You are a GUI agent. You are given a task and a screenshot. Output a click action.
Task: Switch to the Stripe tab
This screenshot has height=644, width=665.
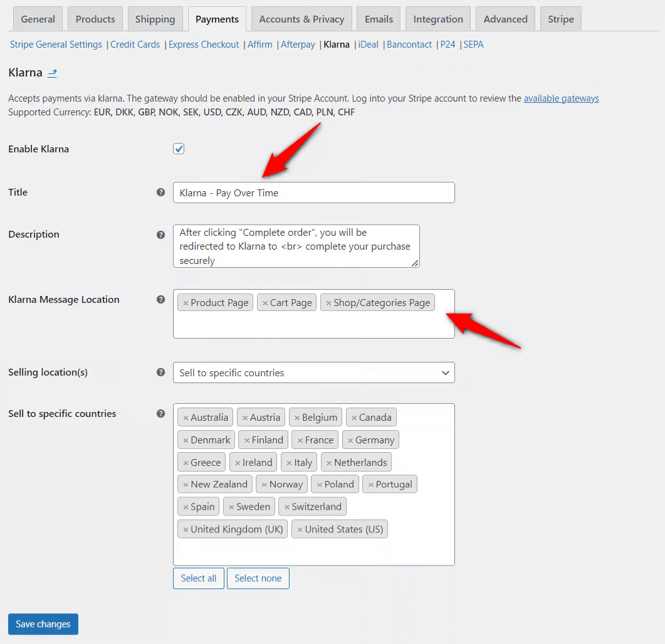561,19
